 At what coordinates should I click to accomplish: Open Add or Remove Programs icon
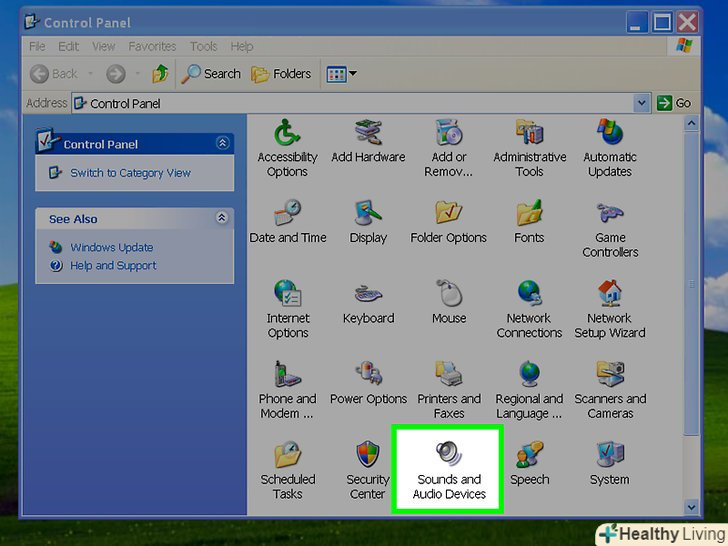pyautogui.click(x=448, y=149)
